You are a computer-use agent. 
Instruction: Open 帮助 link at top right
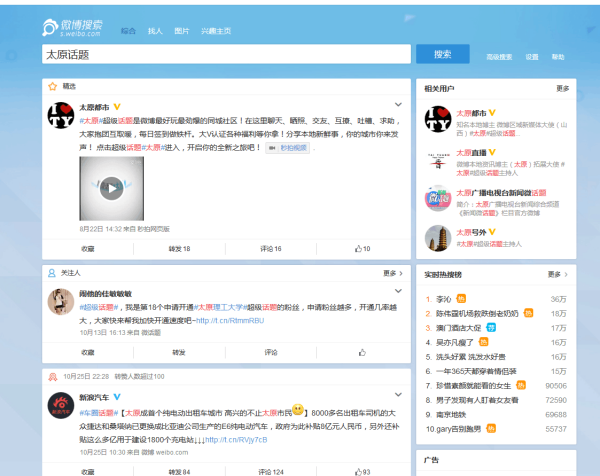coord(558,57)
